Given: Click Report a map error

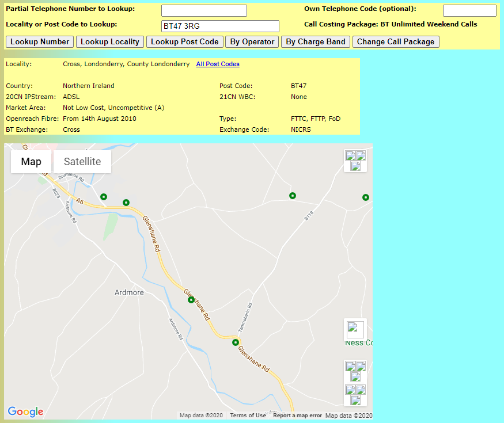Looking at the screenshot, I should 297,416.
